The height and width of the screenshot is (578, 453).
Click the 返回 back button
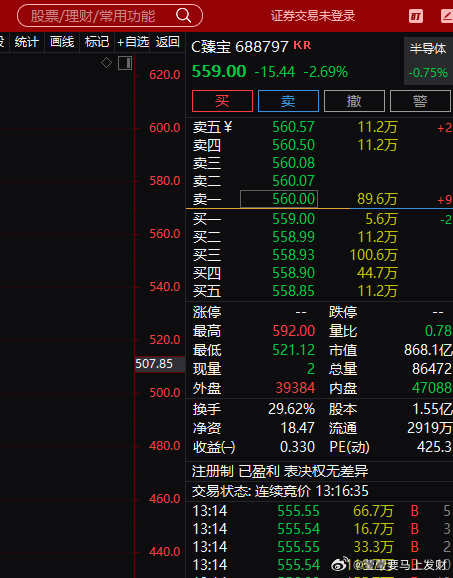(x=167, y=42)
